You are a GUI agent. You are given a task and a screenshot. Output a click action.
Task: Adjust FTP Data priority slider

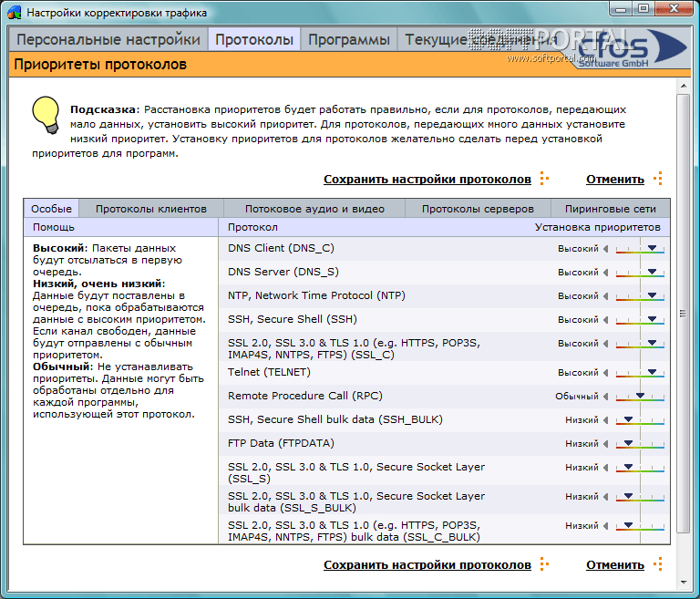click(x=640, y=444)
